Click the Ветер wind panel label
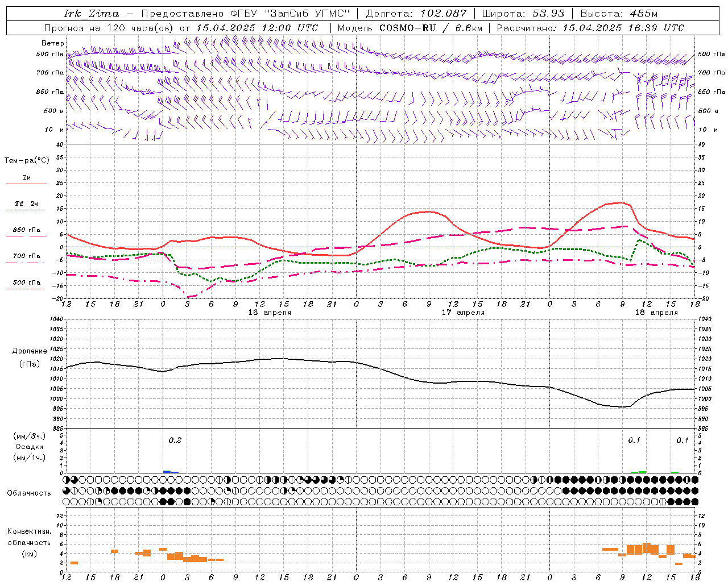The image size is (728, 582). 52,43
